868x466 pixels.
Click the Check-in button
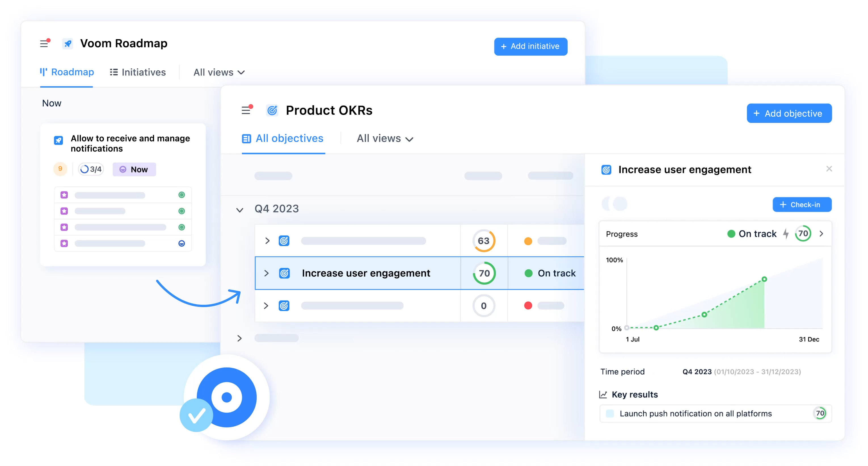pyautogui.click(x=802, y=205)
